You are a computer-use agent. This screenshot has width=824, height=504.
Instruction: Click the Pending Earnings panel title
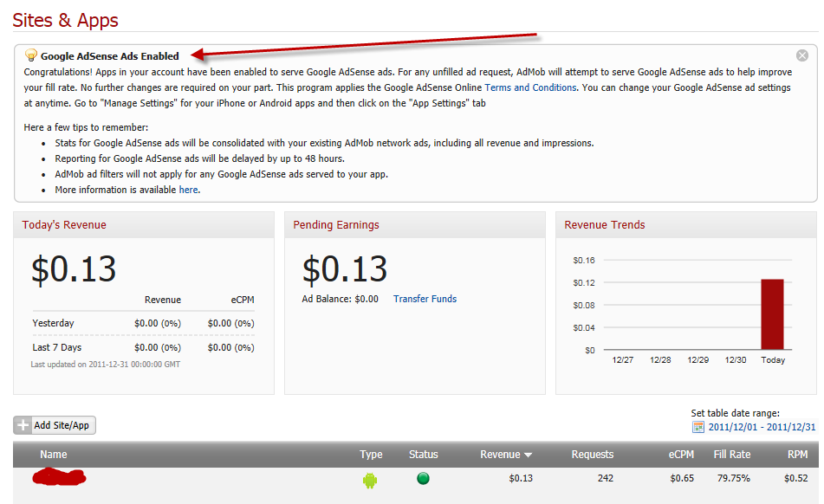click(336, 224)
